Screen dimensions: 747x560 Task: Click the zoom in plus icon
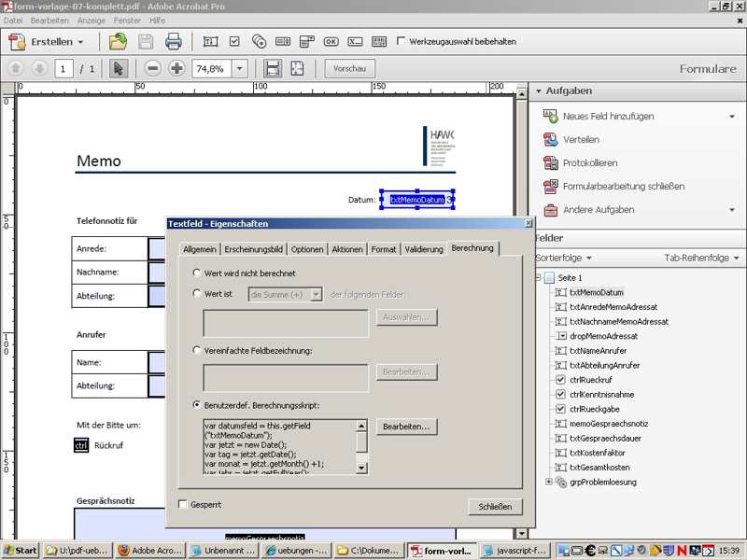[176, 68]
